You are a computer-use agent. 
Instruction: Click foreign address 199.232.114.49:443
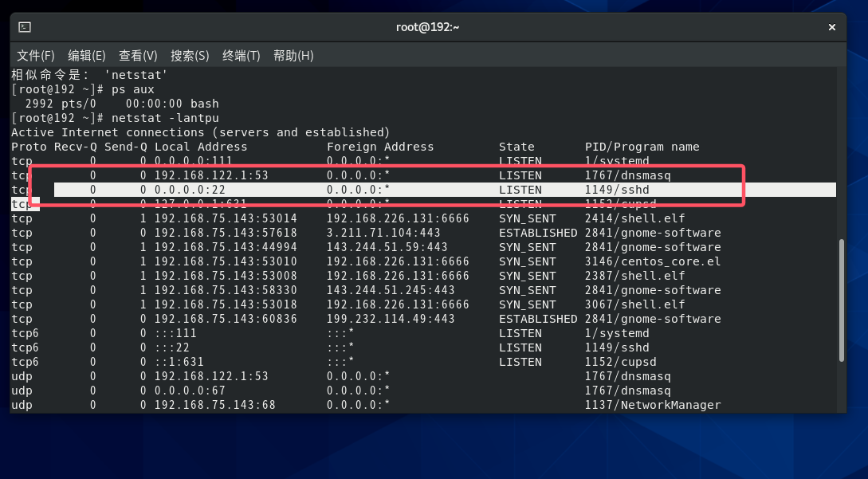[391, 319]
